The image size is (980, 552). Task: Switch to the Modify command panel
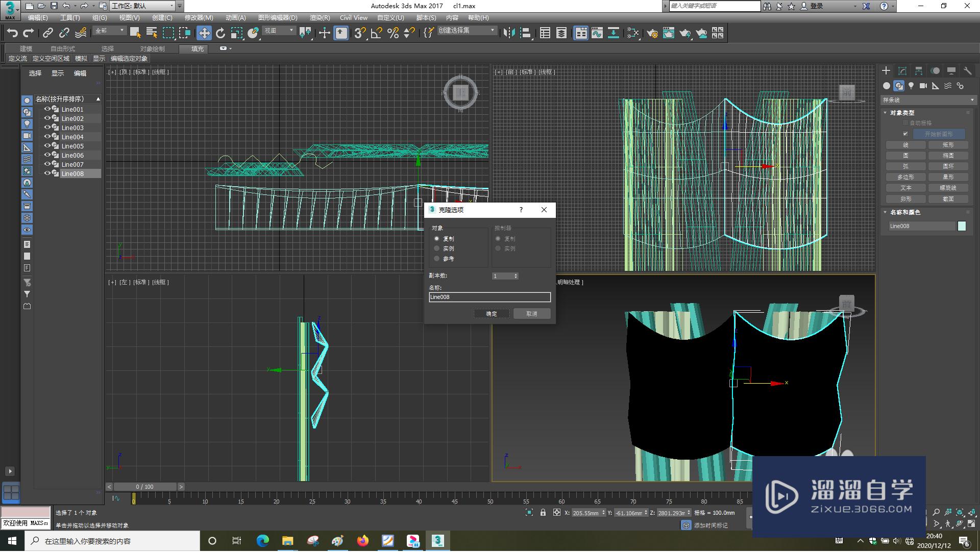(x=902, y=71)
